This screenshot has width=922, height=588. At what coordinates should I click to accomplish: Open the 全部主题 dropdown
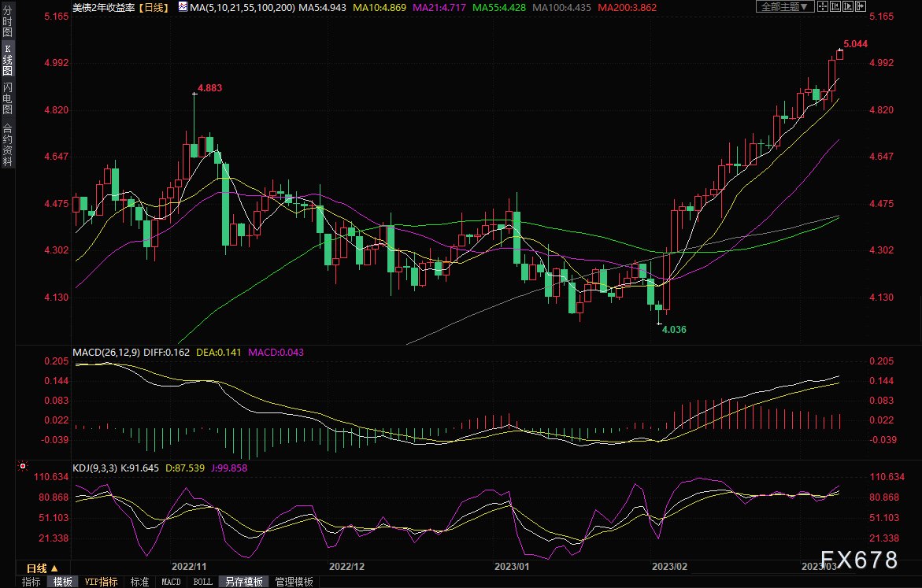[x=785, y=6]
